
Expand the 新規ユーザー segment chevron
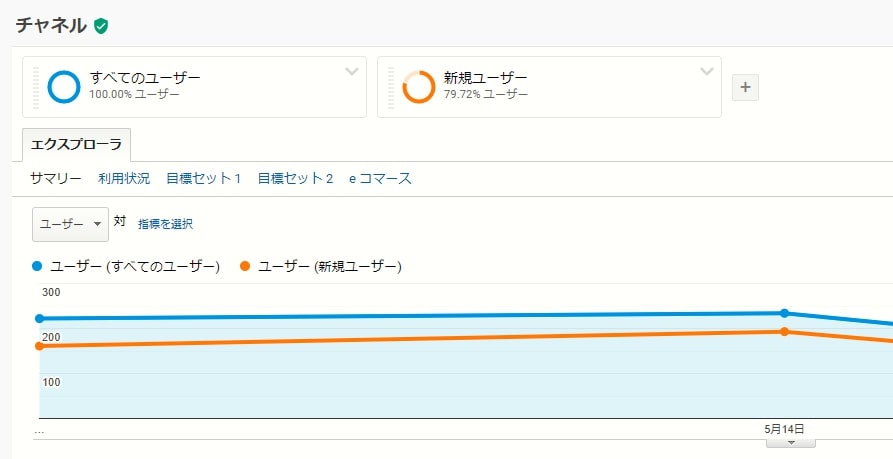(707, 72)
